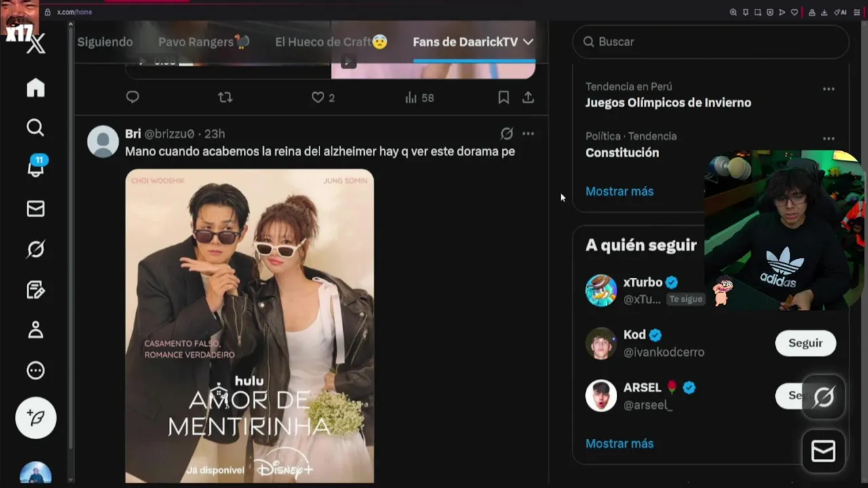Screen dimensions: 868x488
Task: Switch to the Pavo Rangers tab
Action: click(x=204, y=42)
